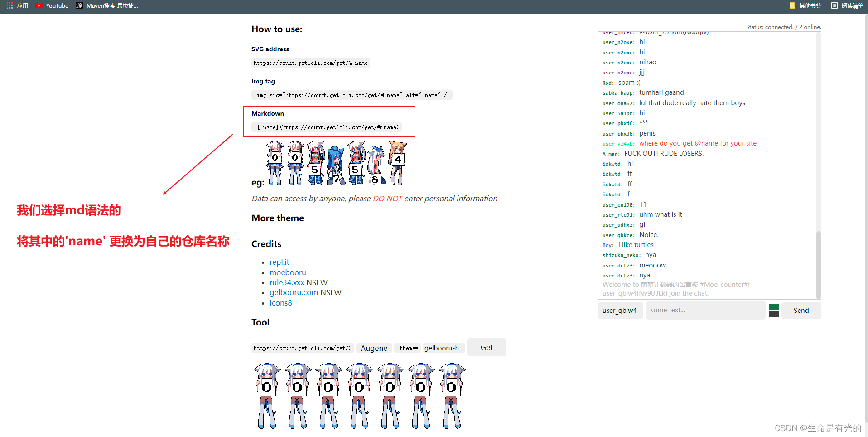The width and height of the screenshot is (868, 437).
Task: Click the 'meooow' chat message
Action: (x=652, y=265)
